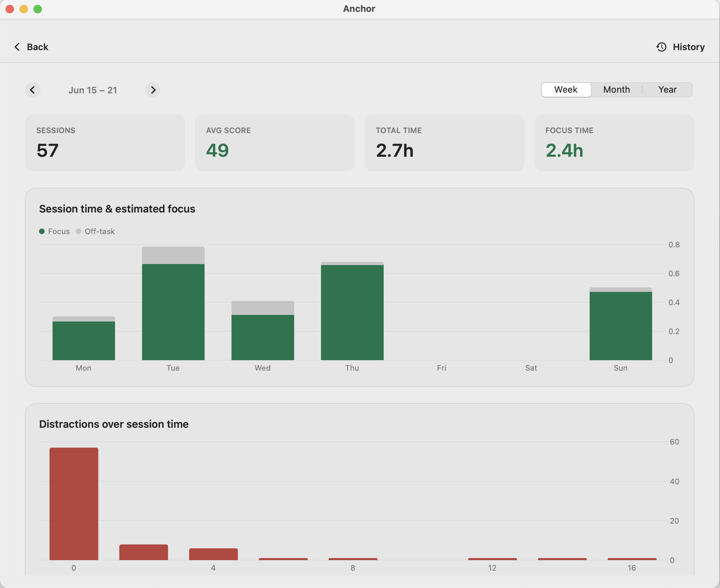
Task: Switch to the Year tab
Action: [667, 90]
